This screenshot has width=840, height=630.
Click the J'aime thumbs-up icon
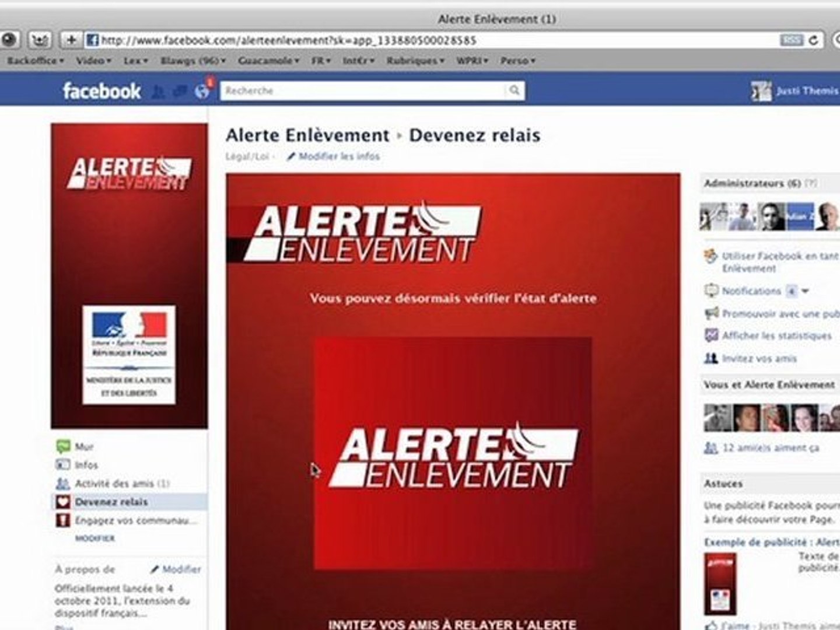click(x=711, y=625)
